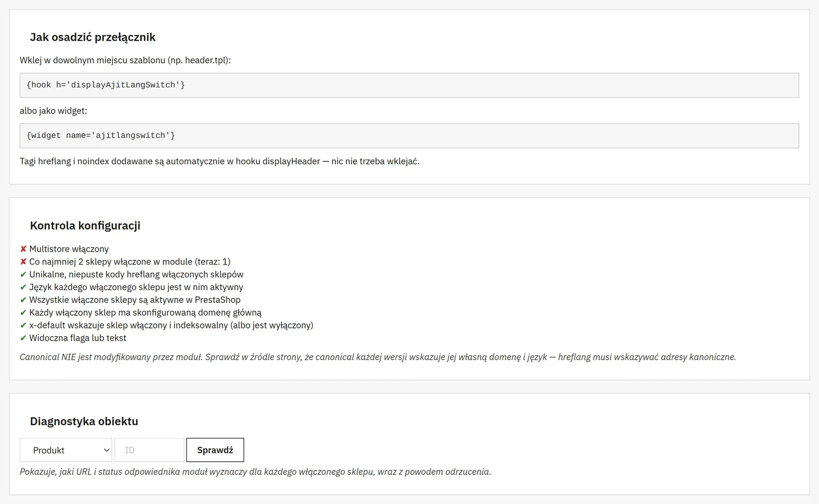Open the Produkt object type dropdown
Viewport: 819px width, 504px height.
66,450
